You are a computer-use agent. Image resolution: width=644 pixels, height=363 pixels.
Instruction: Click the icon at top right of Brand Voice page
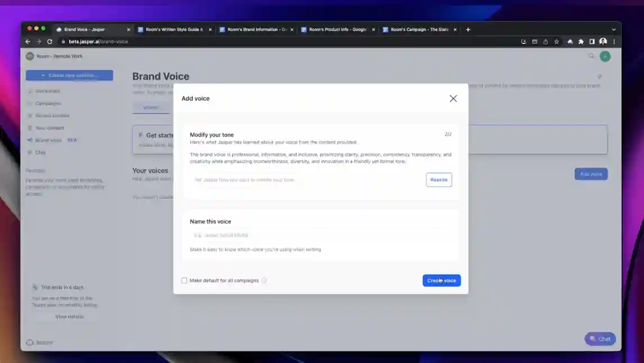600,77
